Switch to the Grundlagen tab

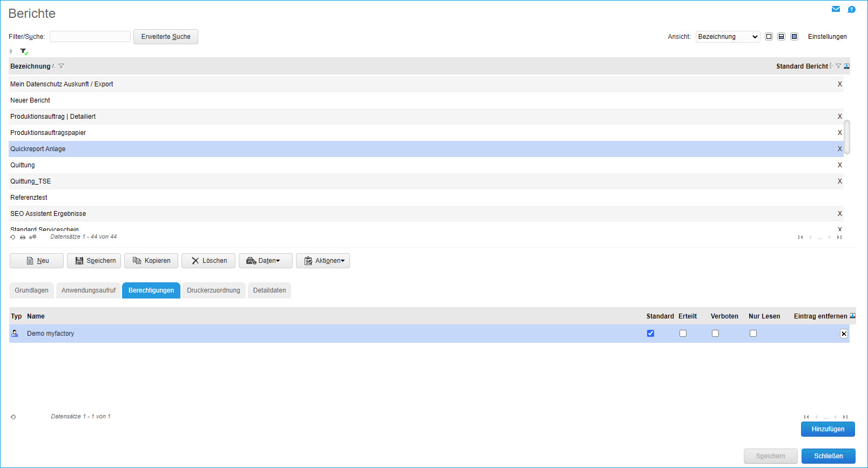point(31,290)
